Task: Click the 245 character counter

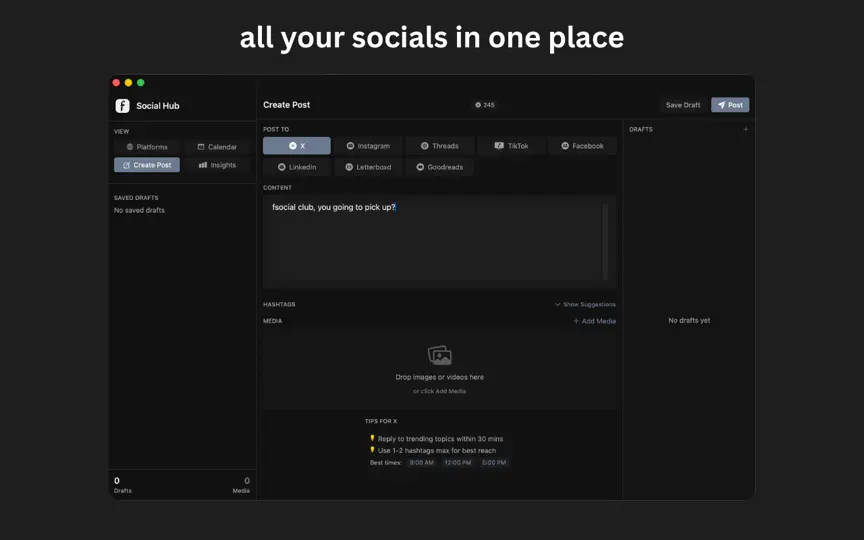Action: (485, 105)
